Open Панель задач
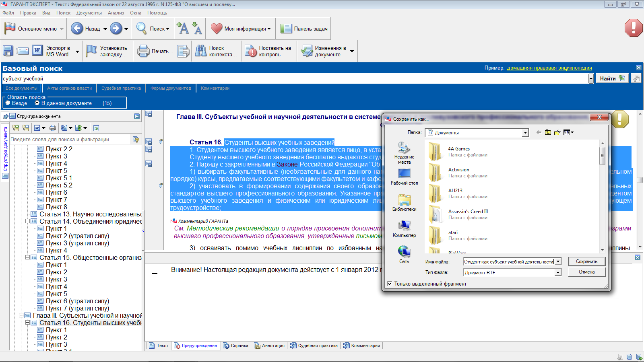 (304, 29)
